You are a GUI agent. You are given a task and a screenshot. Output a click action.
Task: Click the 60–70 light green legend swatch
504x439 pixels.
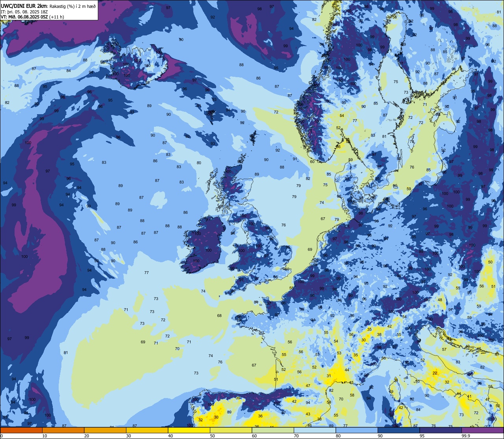point(273,430)
